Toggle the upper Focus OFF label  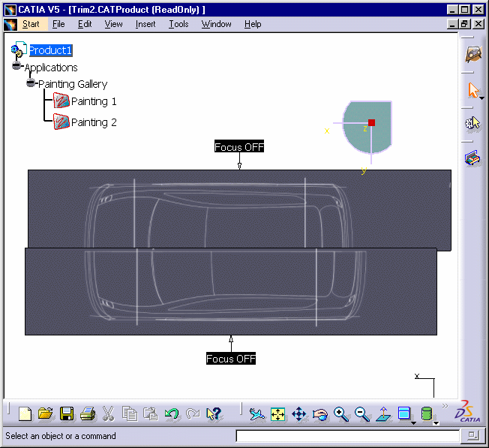coord(239,146)
